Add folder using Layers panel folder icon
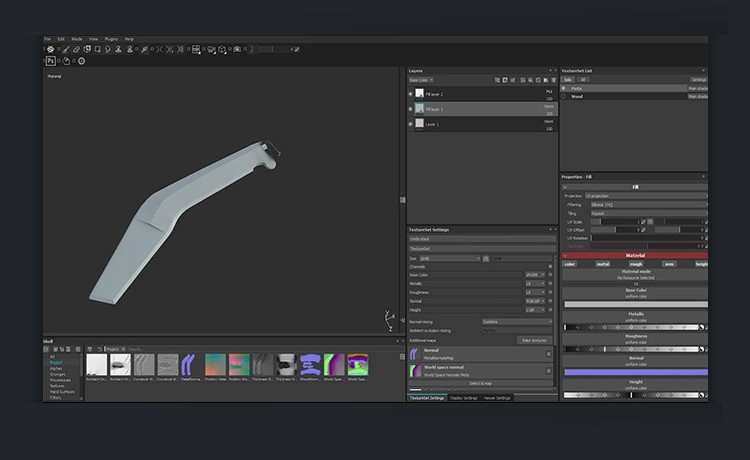This screenshot has height=460, width=750. coord(546,80)
